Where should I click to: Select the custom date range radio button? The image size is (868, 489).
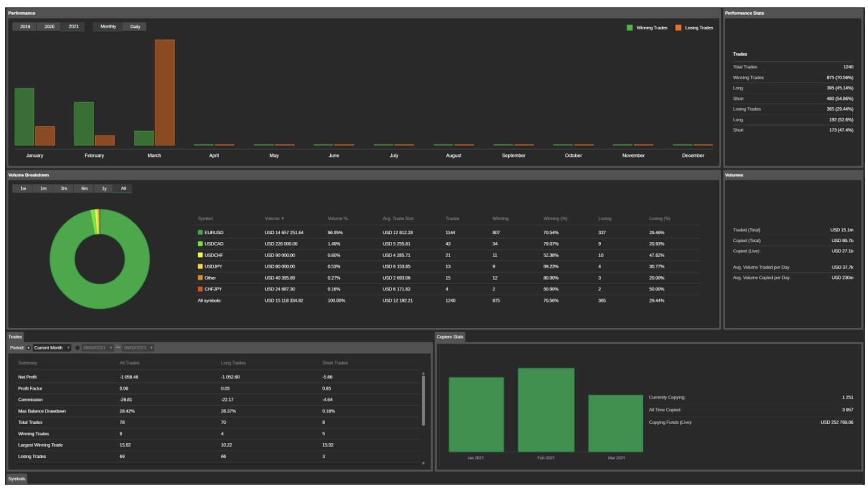77,348
